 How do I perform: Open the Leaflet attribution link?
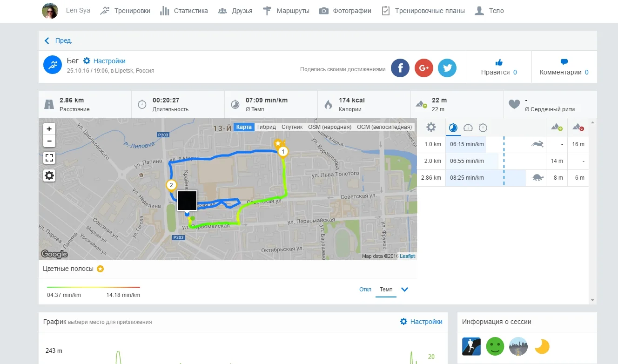pos(407,256)
